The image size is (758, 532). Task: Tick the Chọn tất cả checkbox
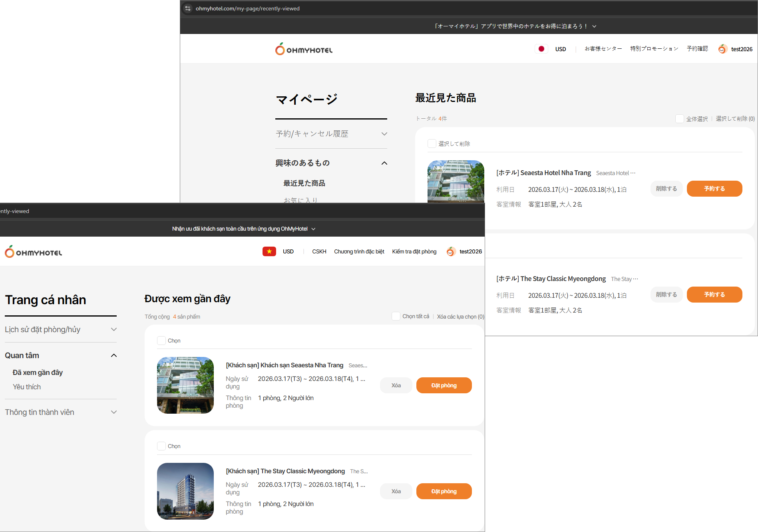pyautogui.click(x=396, y=316)
